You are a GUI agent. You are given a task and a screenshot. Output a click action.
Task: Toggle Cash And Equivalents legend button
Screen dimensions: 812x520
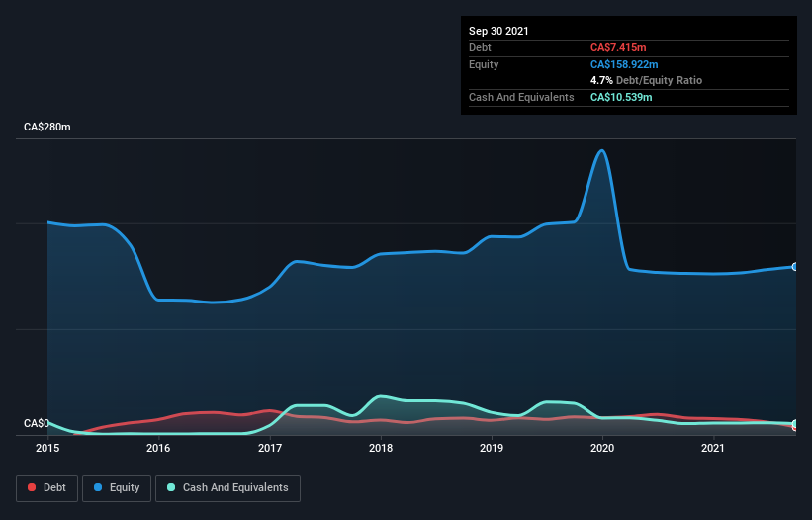(x=227, y=488)
